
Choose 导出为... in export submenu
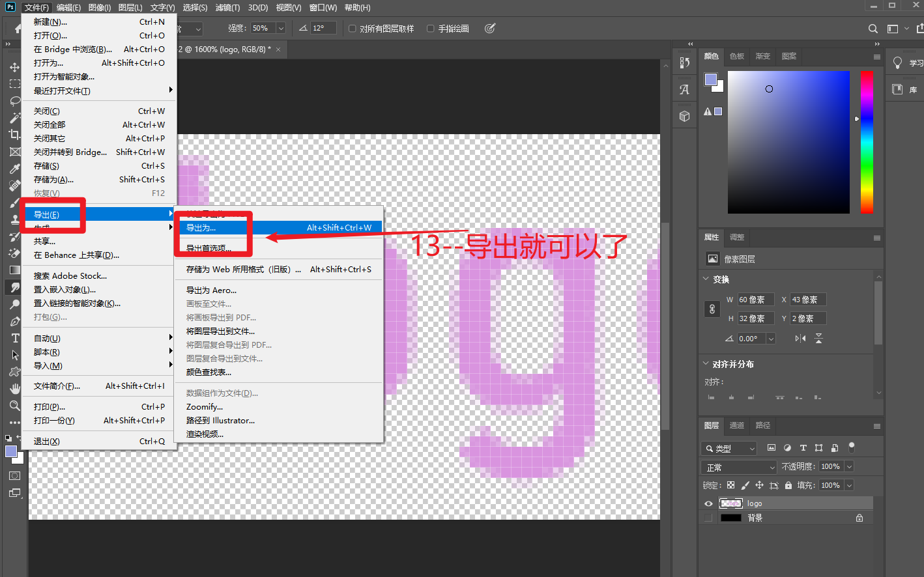(x=278, y=228)
